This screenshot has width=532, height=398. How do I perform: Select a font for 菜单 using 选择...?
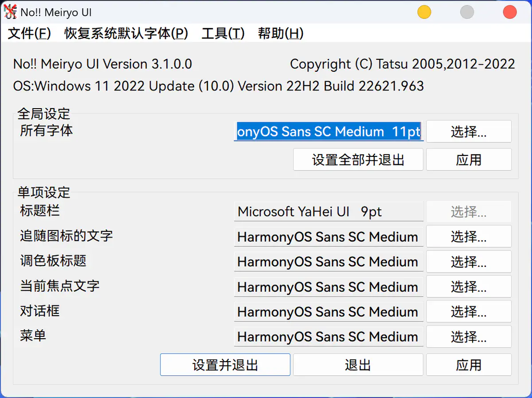[x=469, y=337]
